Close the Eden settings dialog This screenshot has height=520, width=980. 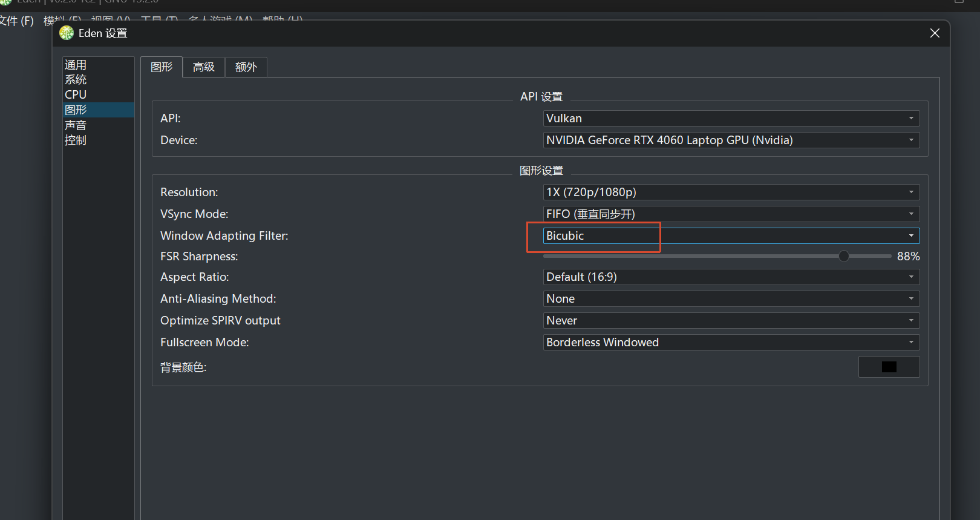[935, 33]
